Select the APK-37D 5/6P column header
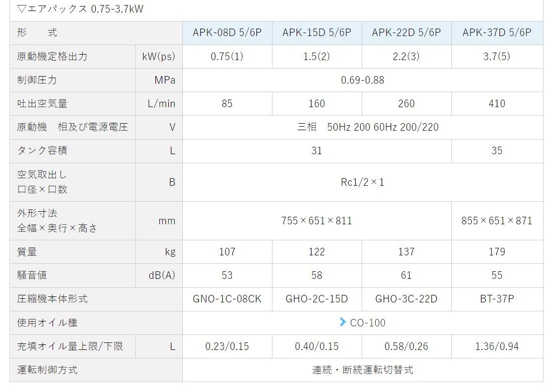This screenshot has width=554, height=392. coord(496,33)
